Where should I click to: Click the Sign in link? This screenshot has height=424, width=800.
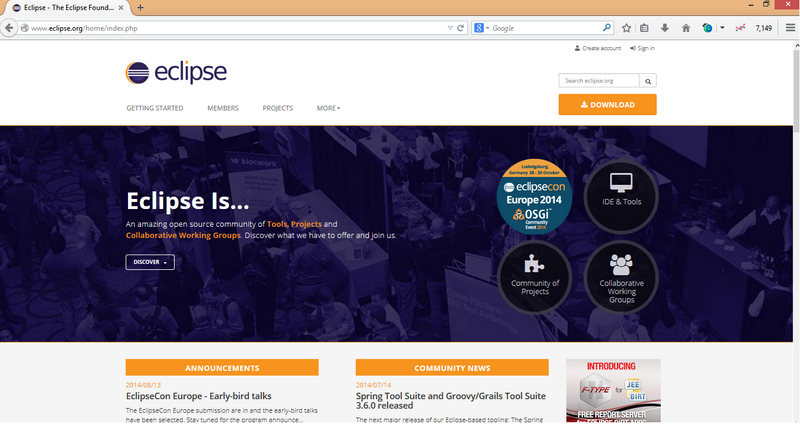click(x=643, y=48)
